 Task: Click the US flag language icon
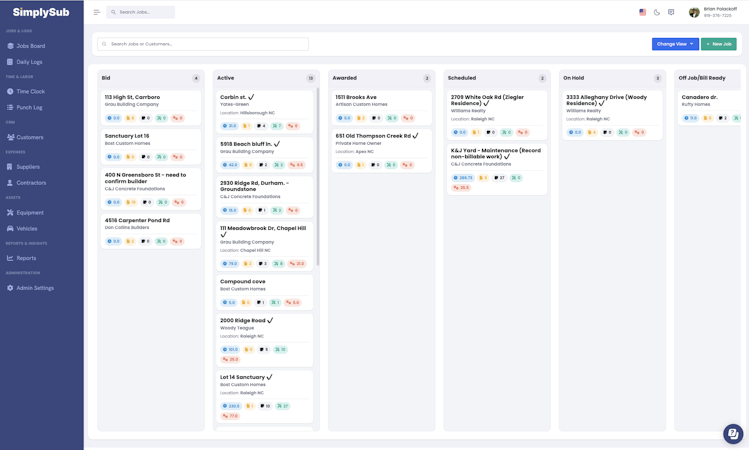642,12
